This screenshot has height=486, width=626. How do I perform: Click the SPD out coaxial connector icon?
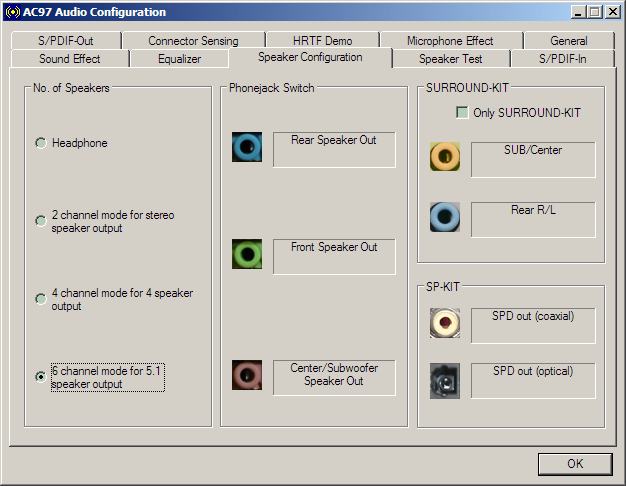[445, 323]
